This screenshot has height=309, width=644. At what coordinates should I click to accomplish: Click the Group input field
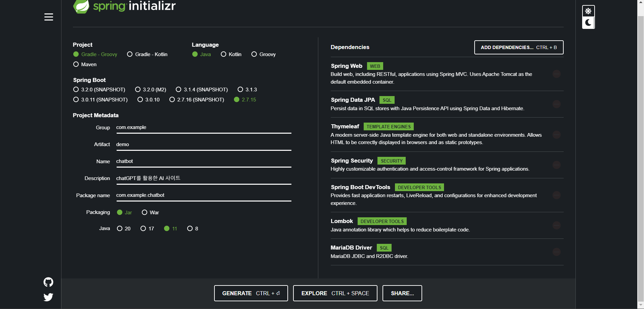coord(204,128)
